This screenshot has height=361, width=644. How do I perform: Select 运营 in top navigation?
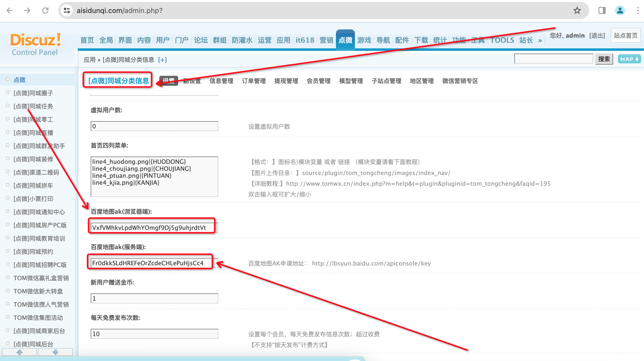tap(264, 40)
